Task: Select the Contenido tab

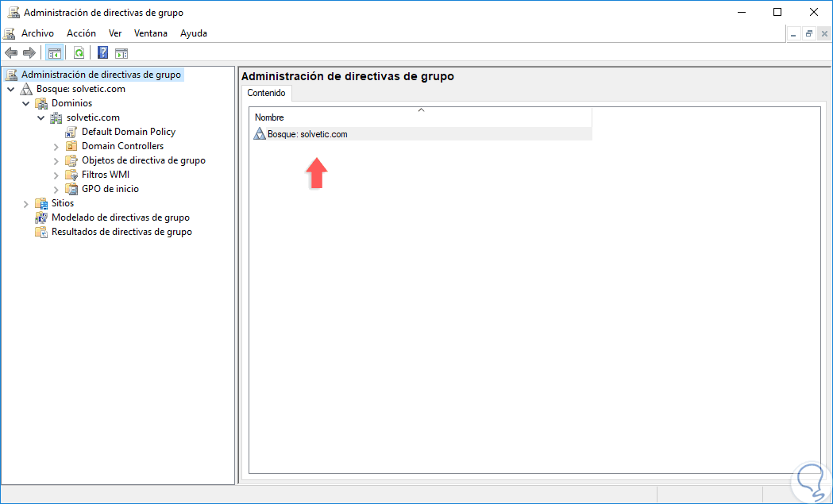Action: pos(266,93)
